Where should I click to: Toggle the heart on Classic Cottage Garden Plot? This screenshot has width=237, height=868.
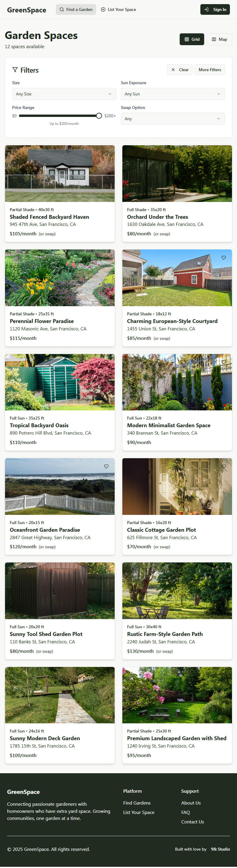[223, 466]
